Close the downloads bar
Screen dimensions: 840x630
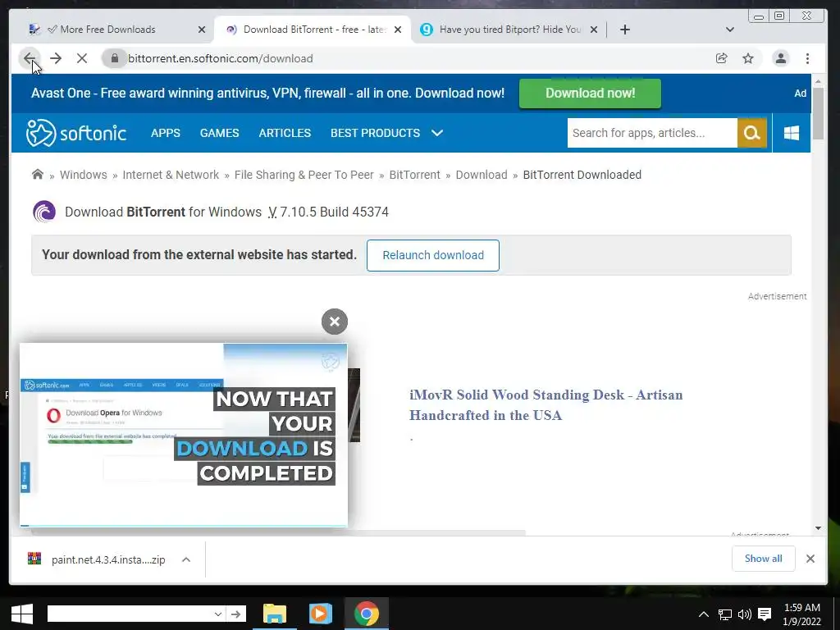[810, 559]
